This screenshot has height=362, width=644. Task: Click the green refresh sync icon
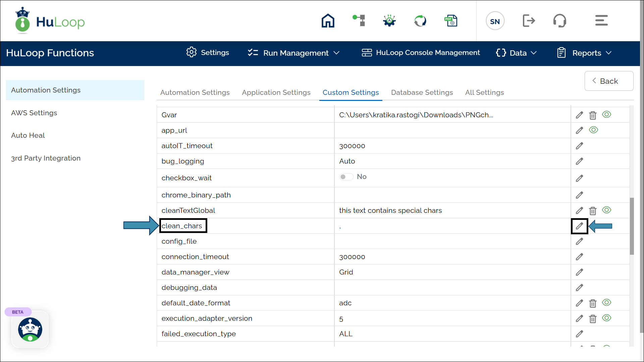click(420, 21)
